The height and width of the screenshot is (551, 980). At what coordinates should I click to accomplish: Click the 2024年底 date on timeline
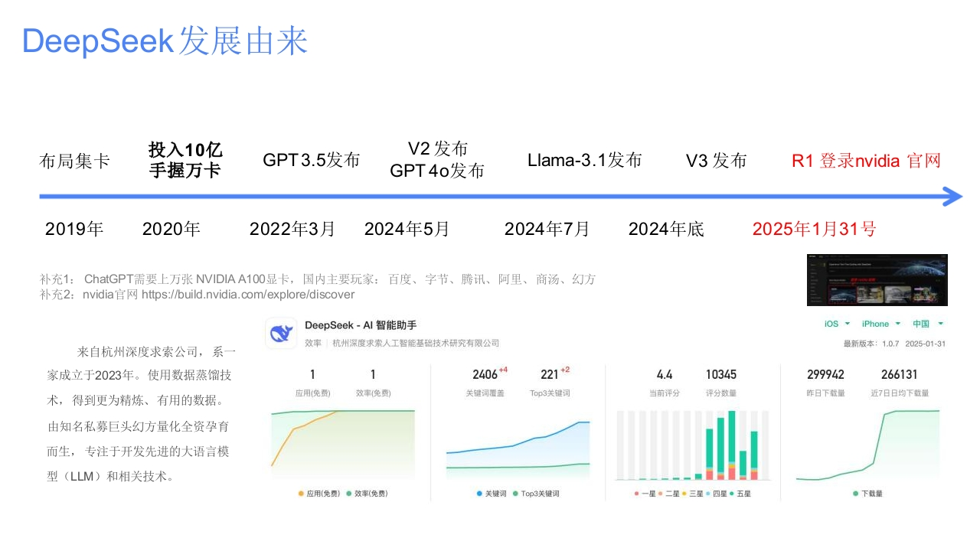(666, 229)
